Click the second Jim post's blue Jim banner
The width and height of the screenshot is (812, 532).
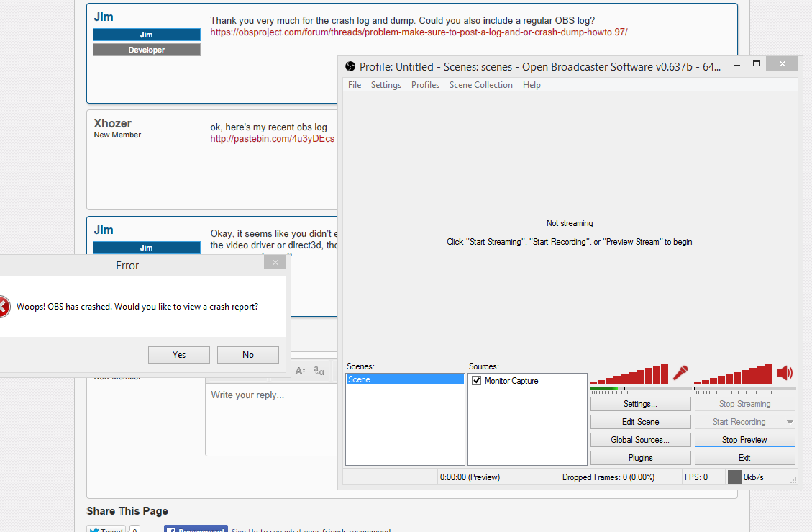147,248
